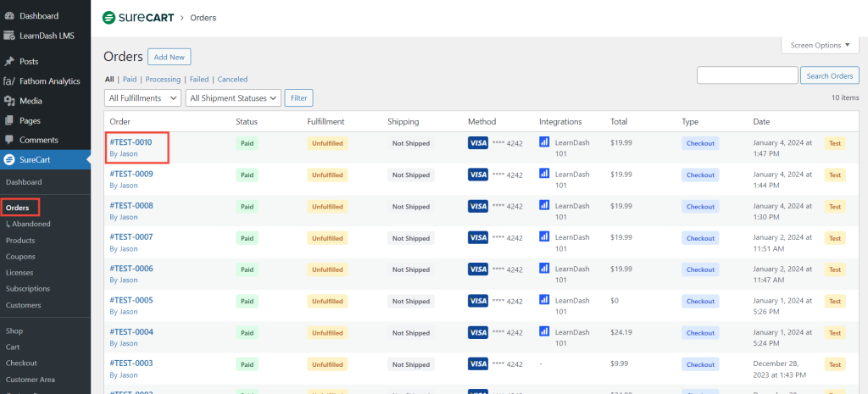Click into the order search field

(747, 75)
